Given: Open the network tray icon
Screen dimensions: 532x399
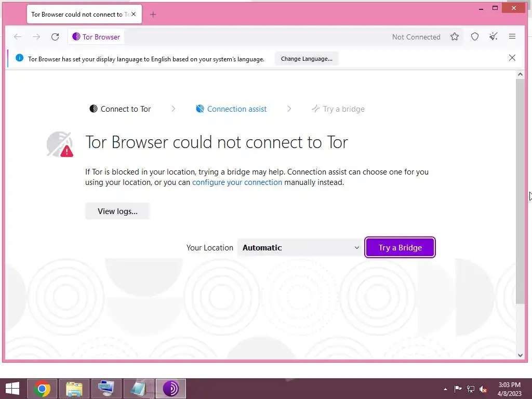Looking at the screenshot, I should [x=471, y=389].
